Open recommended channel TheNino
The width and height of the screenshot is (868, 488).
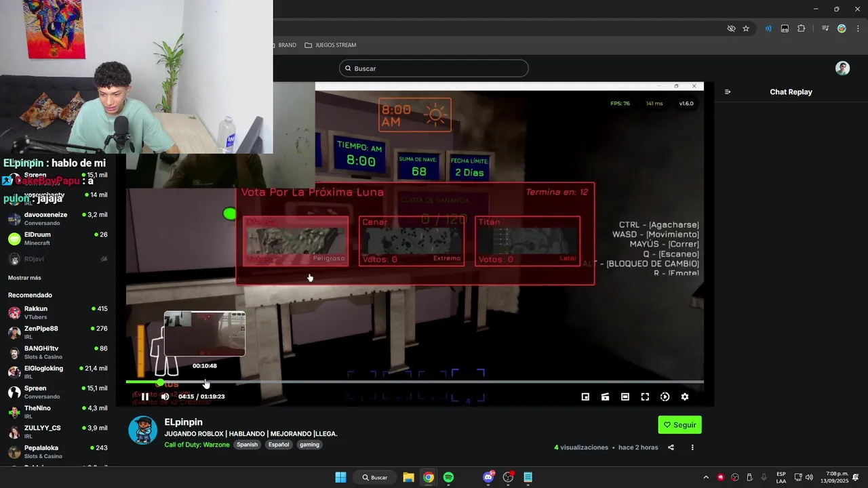[58, 412]
